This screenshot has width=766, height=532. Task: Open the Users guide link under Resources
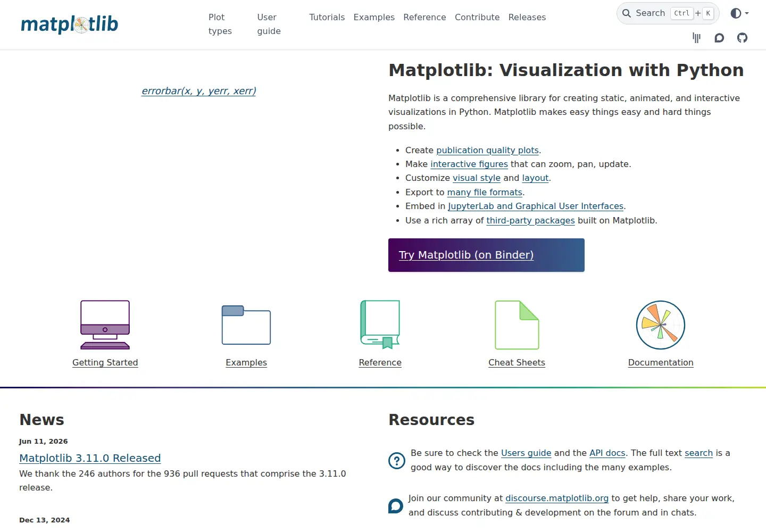tap(526, 453)
